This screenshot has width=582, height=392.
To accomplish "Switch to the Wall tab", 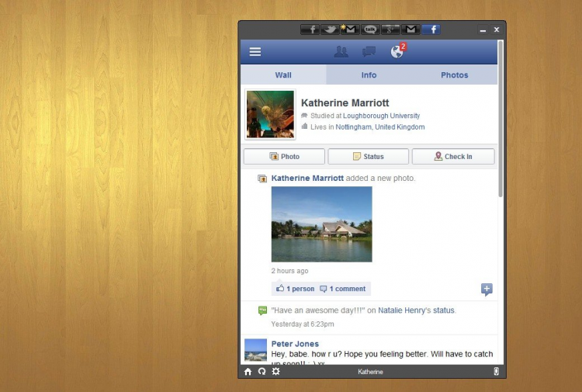I will point(283,75).
